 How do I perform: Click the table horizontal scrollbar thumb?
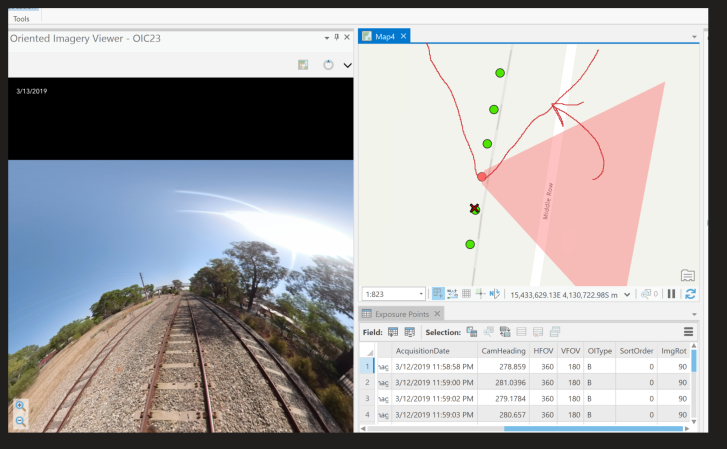(593, 429)
